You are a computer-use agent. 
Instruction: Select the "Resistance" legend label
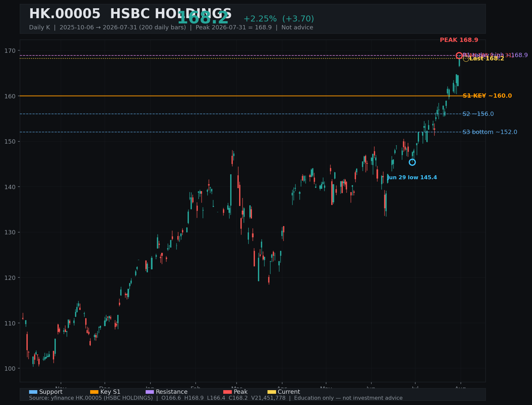click(172, 392)
